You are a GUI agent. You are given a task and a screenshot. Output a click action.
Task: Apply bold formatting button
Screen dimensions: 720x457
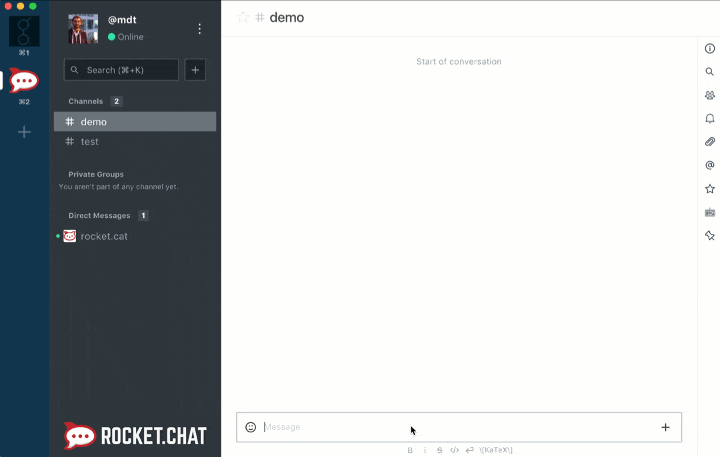pyautogui.click(x=410, y=450)
